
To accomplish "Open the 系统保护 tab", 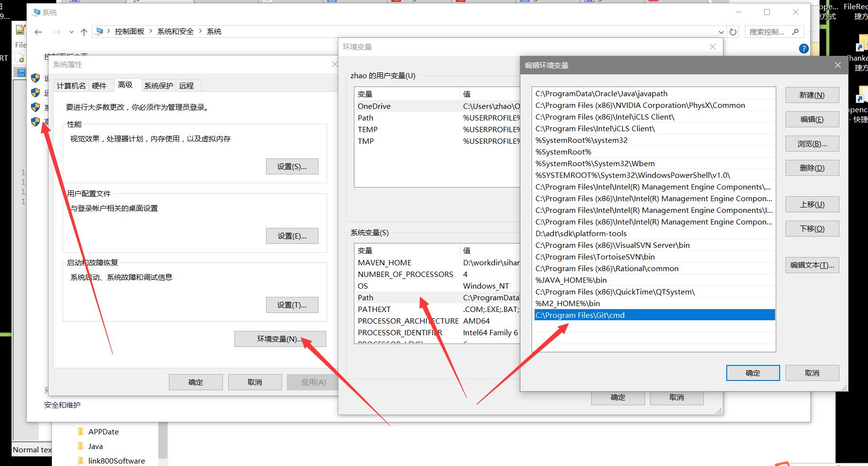I will click(x=158, y=86).
